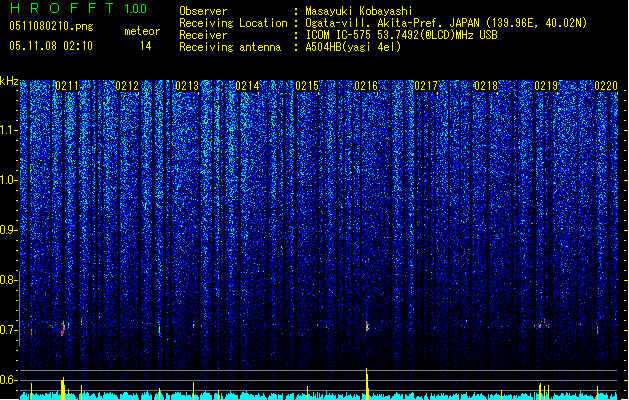The width and height of the screenshot is (629, 400).
Task: Click the meteor label
Action: pos(142,31)
